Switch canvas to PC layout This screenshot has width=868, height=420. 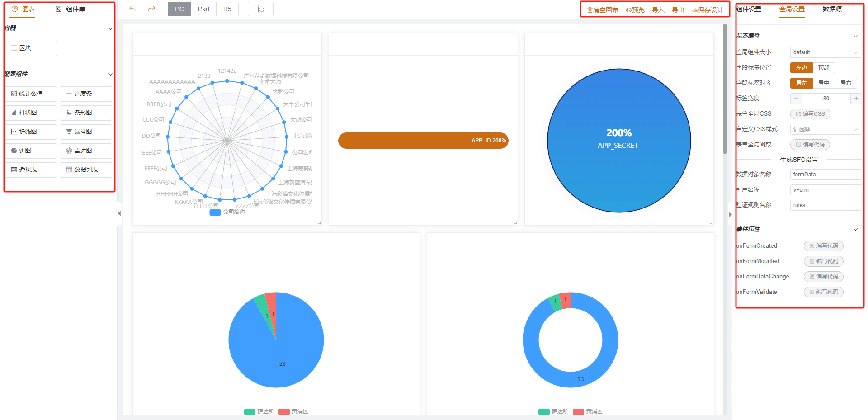click(179, 9)
